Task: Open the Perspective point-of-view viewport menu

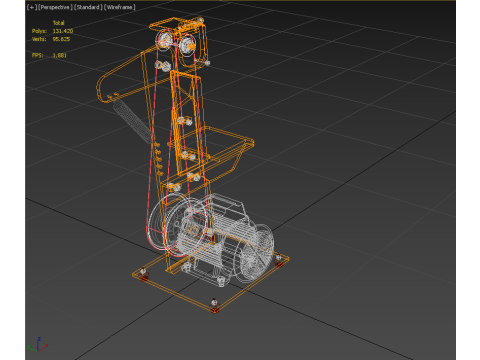Action: 55,7
